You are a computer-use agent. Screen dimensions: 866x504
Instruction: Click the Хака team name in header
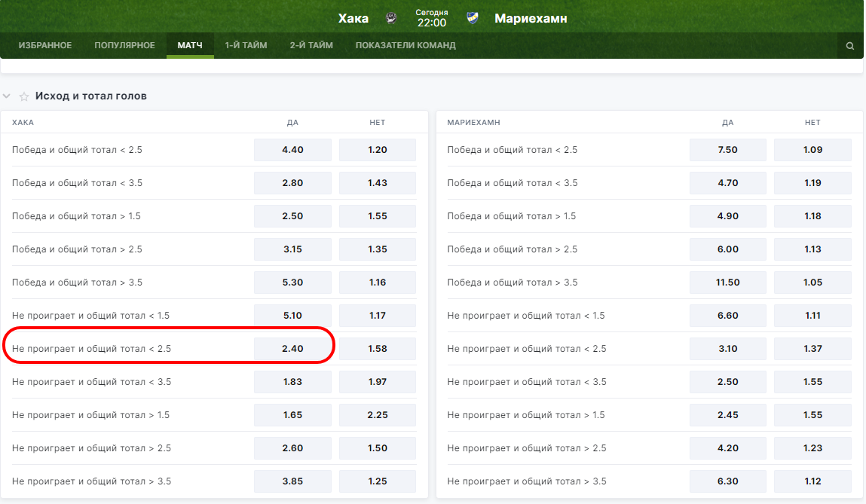(x=353, y=18)
